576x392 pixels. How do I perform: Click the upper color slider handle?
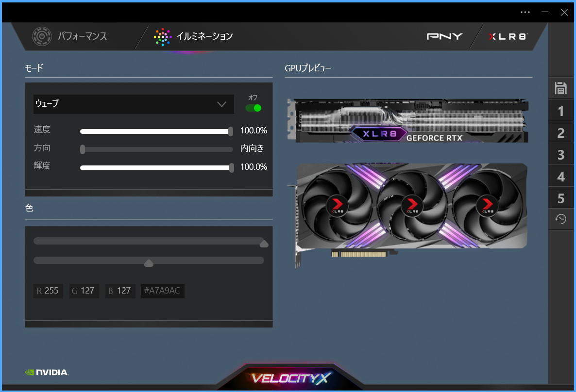pyautogui.click(x=264, y=244)
